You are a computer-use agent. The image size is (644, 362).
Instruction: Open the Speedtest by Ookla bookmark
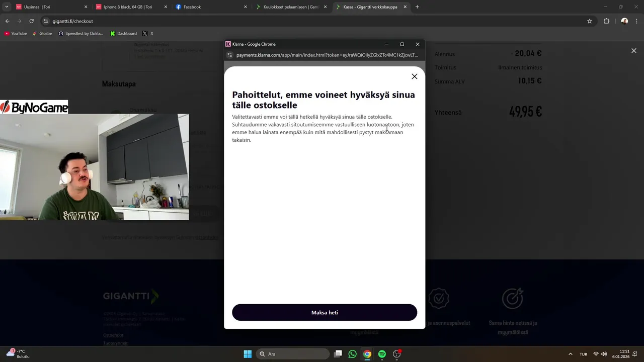[81, 34]
